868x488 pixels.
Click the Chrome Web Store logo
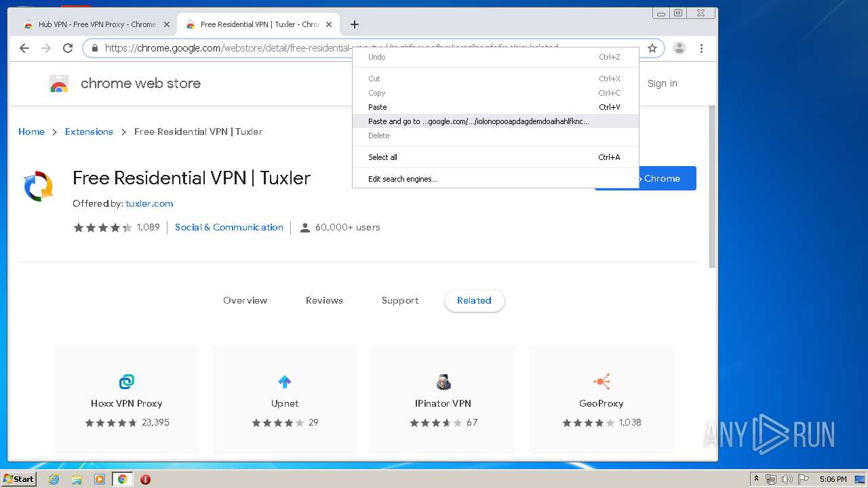[x=59, y=84]
